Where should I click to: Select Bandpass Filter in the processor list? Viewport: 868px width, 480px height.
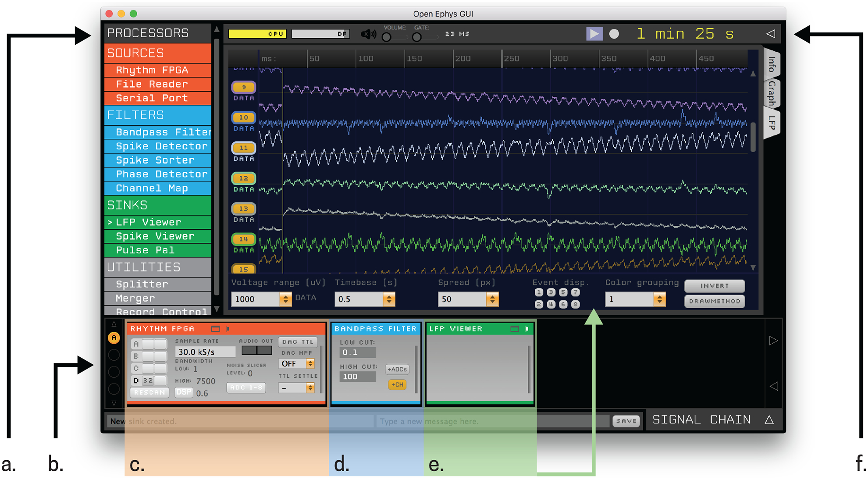pos(158,132)
